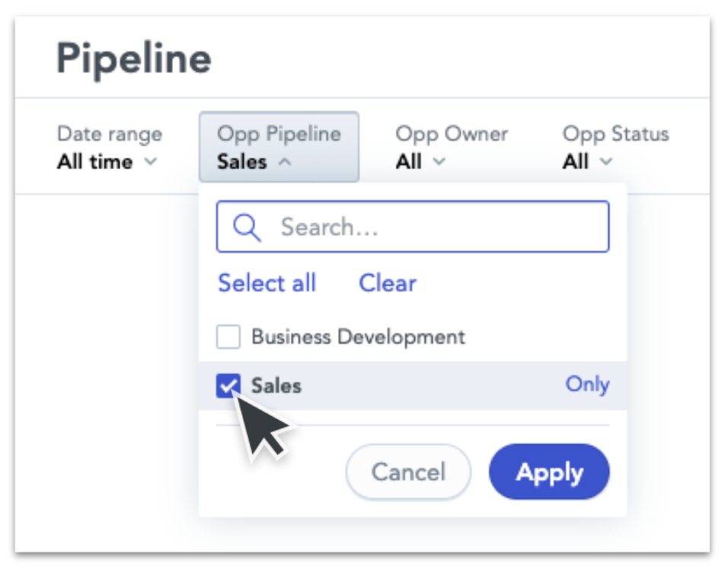Image resolution: width=728 pixels, height=576 pixels.
Task: Open the Opp Owner filter dropdown
Action: point(452,148)
